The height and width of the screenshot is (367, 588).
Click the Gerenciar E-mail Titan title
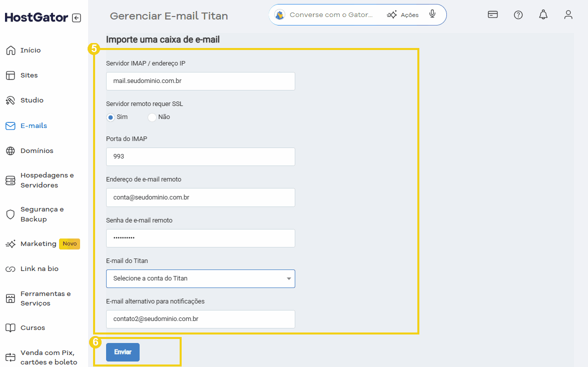[x=169, y=16]
